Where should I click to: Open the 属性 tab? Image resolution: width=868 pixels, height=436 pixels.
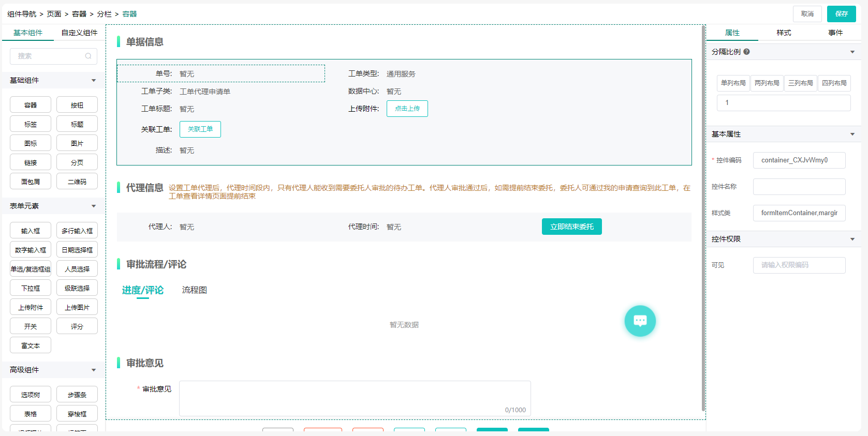(x=732, y=33)
